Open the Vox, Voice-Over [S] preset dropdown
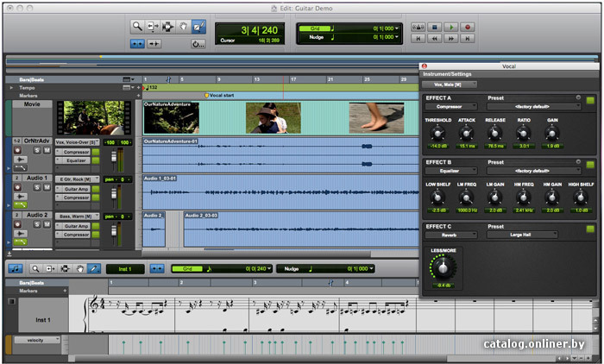This screenshot has width=604, height=364. [x=77, y=142]
